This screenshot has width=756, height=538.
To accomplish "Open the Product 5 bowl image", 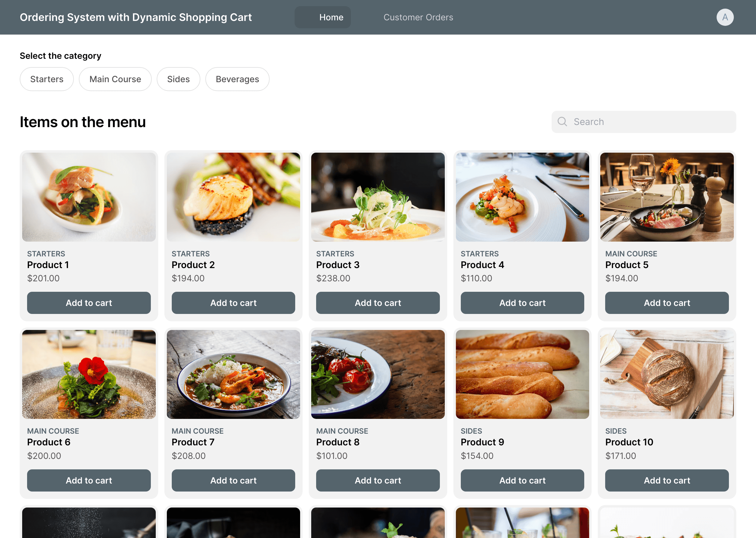I will pos(667,197).
